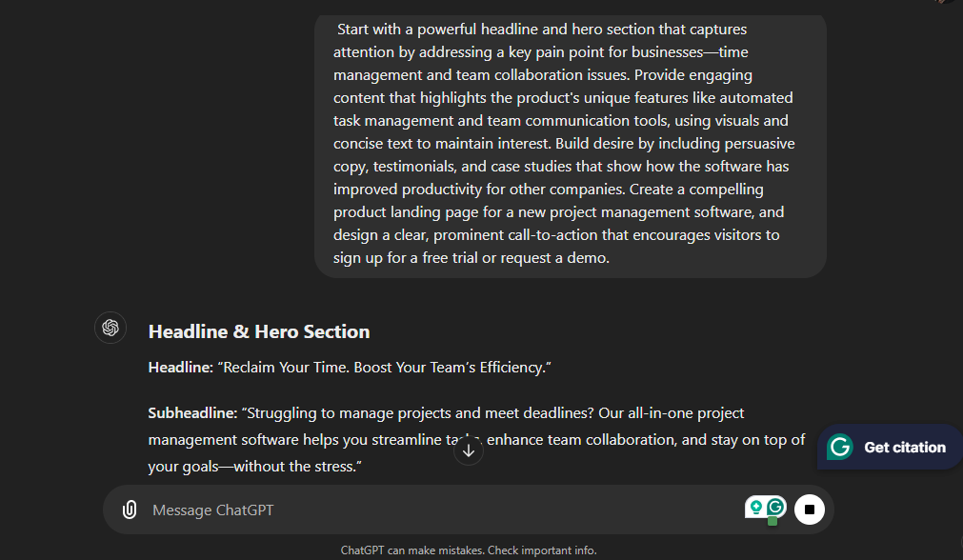Click the Get citation button

pyautogui.click(x=890, y=447)
